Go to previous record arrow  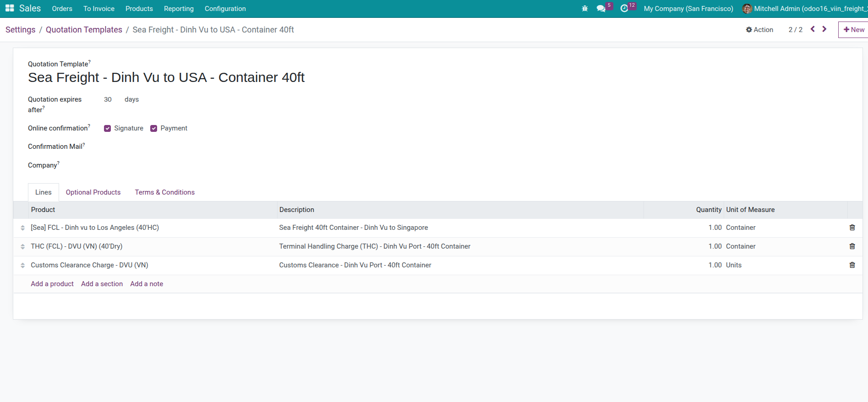(813, 29)
